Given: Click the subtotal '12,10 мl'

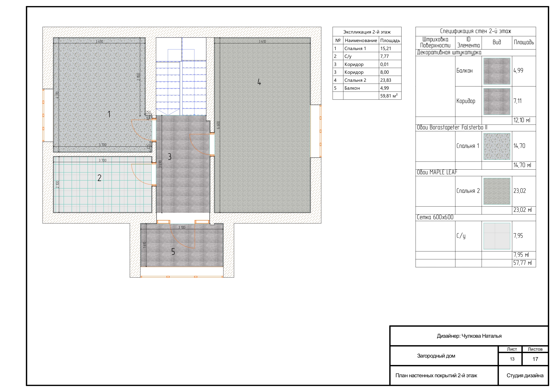Looking at the screenshot, I should click(x=522, y=120).
